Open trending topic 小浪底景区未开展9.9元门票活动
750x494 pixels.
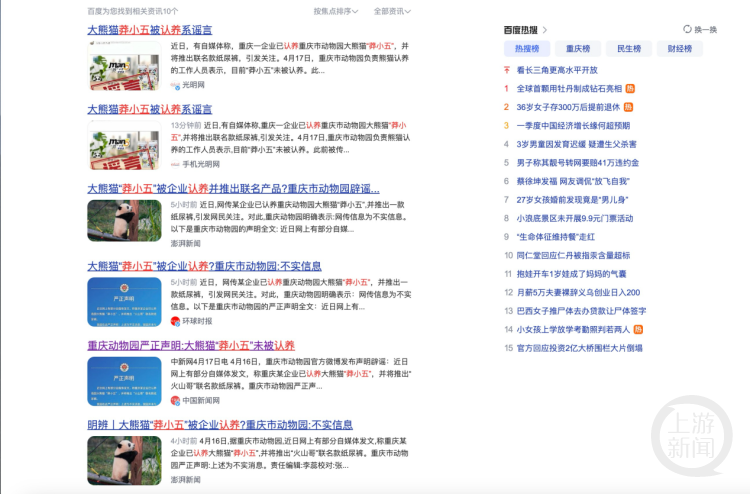[x=575, y=219]
